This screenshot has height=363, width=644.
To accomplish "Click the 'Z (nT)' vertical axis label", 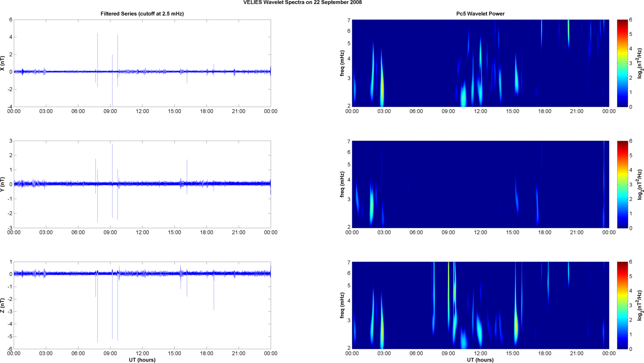I will (3, 305).
